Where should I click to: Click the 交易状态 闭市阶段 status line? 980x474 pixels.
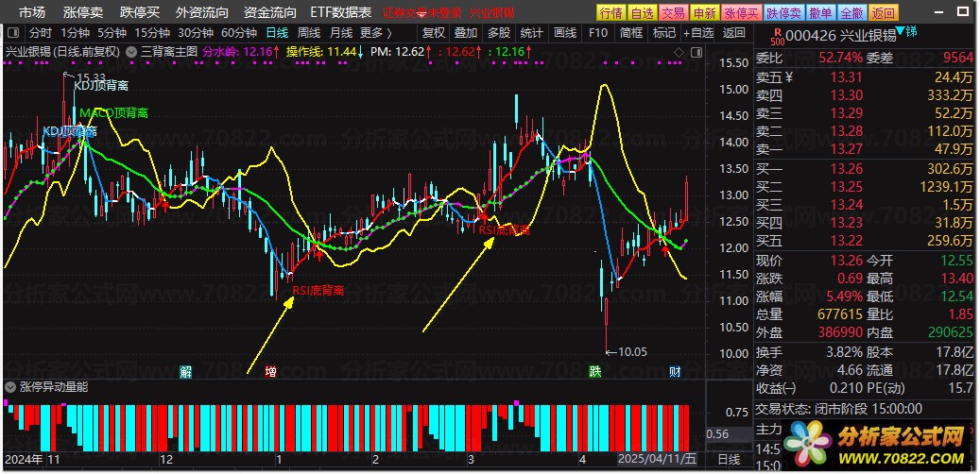(x=839, y=409)
